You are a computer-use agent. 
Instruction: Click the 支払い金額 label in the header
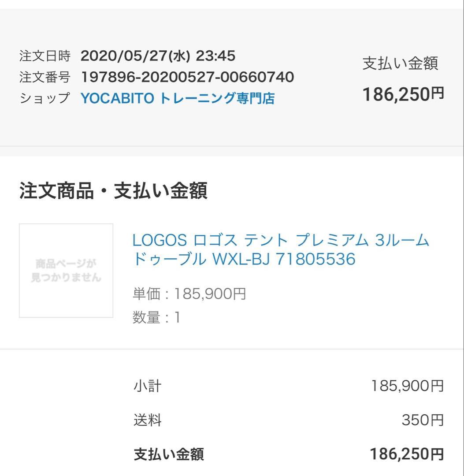[x=400, y=63]
